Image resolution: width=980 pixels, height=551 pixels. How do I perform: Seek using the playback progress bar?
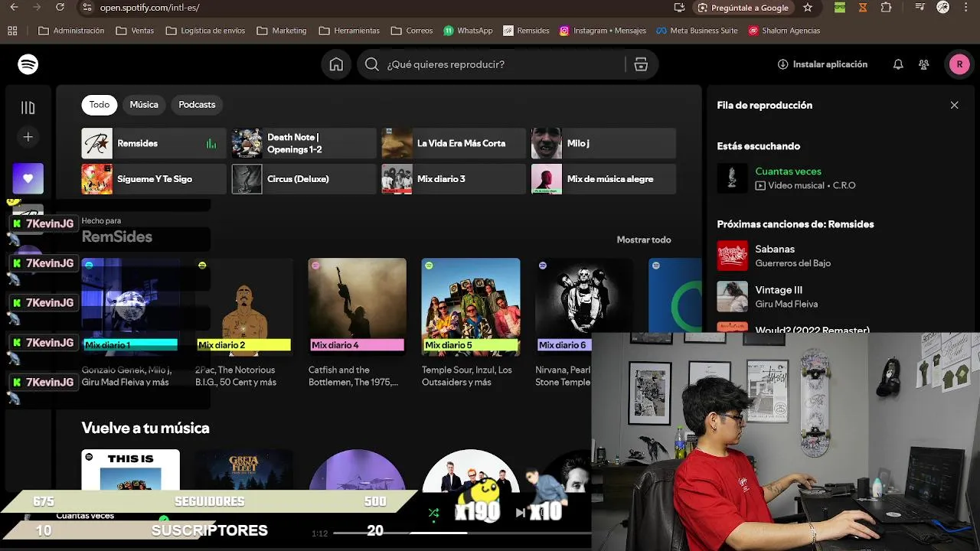point(462,533)
